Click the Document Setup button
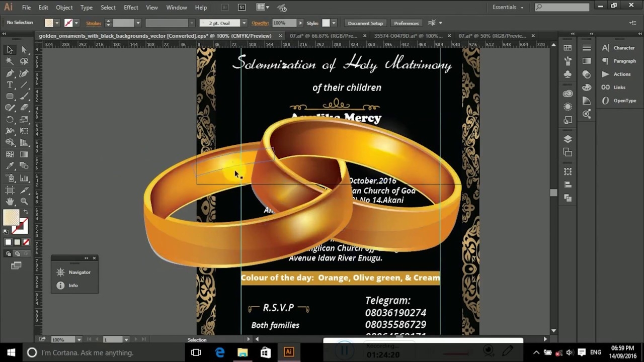Image resolution: width=644 pixels, height=362 pixels. coord(365,23)
